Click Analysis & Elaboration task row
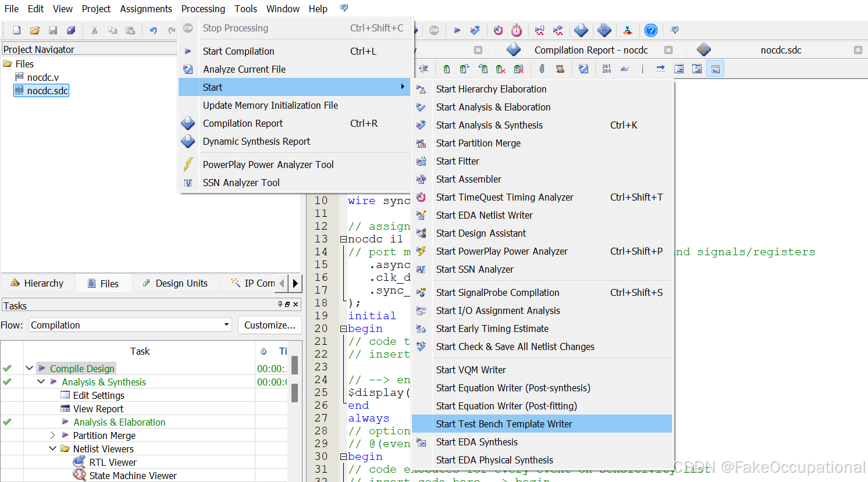Image resolution: width=868 pixels, height=482 pixels. click(119, 422)
